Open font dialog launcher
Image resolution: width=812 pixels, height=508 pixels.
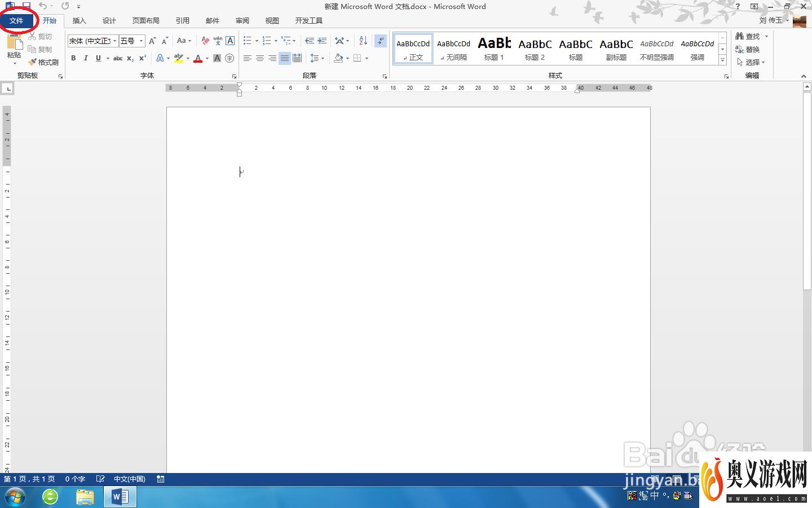pos(235,76)
